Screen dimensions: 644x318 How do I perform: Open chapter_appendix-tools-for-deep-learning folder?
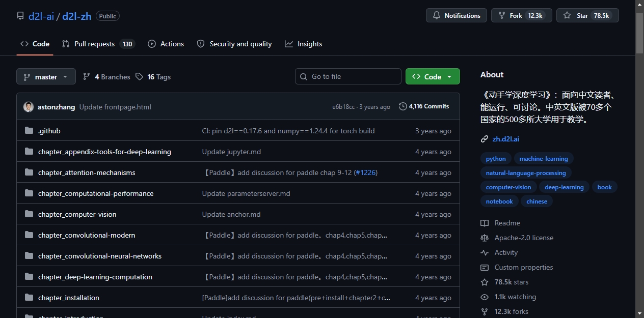click(x=104, y=152)
